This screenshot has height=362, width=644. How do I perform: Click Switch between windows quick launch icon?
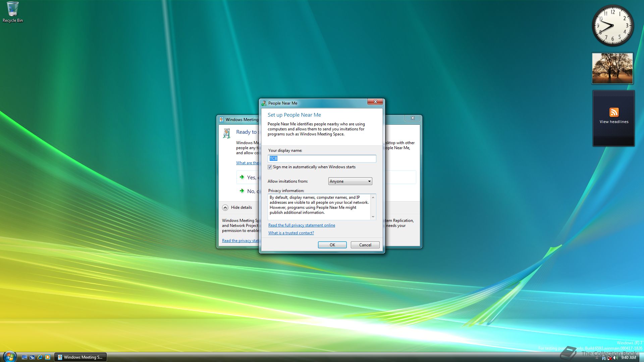point(32,357)
